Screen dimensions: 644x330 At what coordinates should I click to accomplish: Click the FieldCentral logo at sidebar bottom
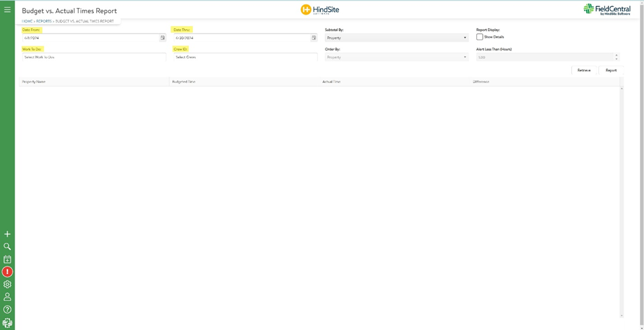(x=7, y=323)
